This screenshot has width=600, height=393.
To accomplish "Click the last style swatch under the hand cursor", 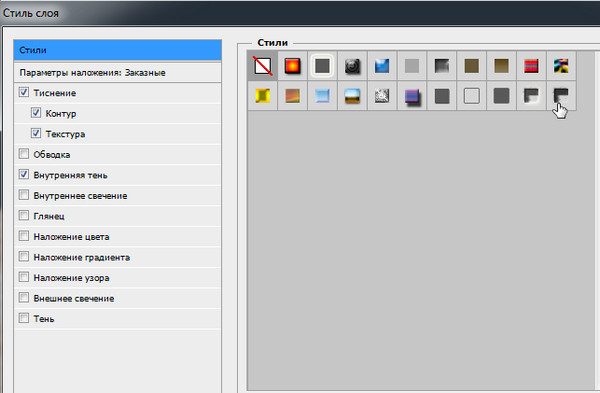I will (561, 96).
